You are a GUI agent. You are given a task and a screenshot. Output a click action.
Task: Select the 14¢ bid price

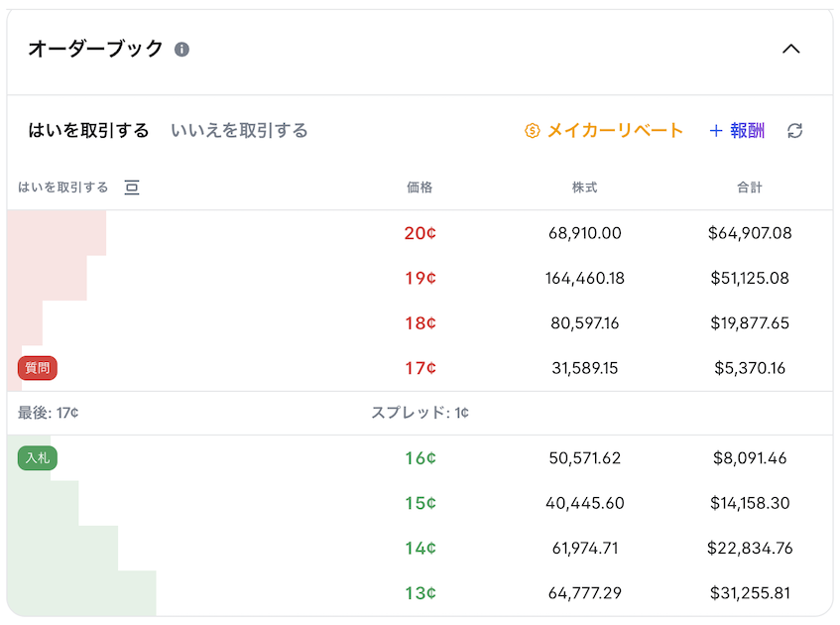(x=420, y=549)
